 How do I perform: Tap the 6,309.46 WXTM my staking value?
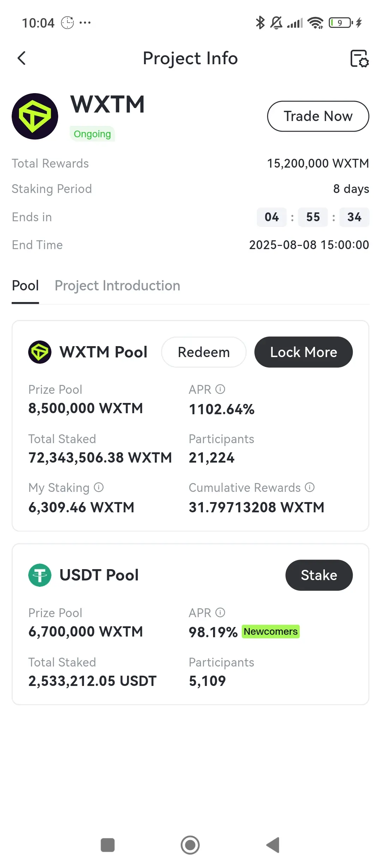pyautogui.click(x=81, y=507)
